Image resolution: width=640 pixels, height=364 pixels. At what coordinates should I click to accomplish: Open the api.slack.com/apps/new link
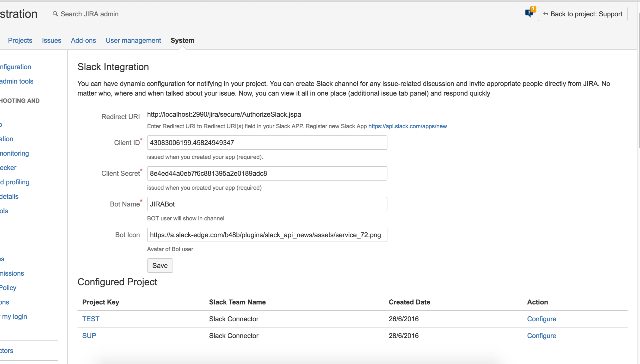(407, 126)
